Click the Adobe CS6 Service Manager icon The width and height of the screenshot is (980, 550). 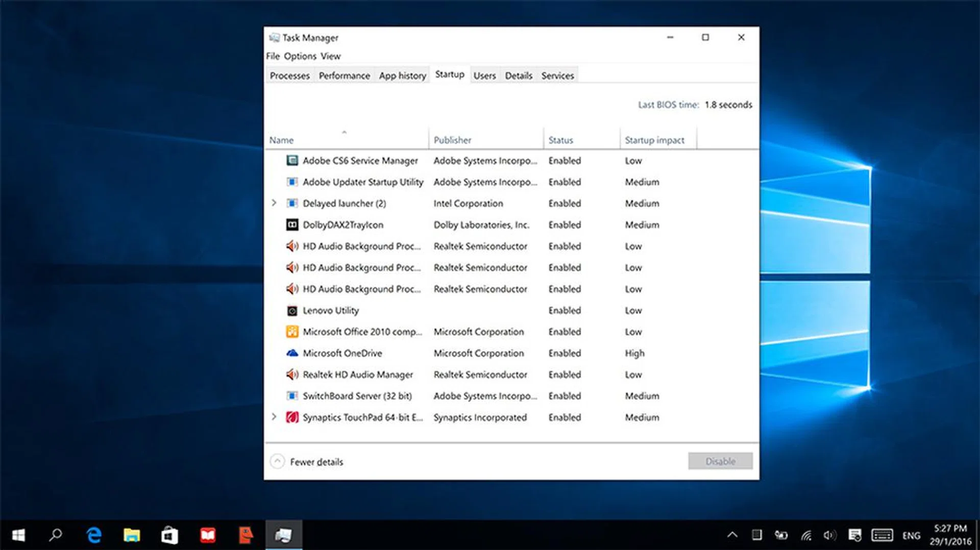click(x=292, y=161)
